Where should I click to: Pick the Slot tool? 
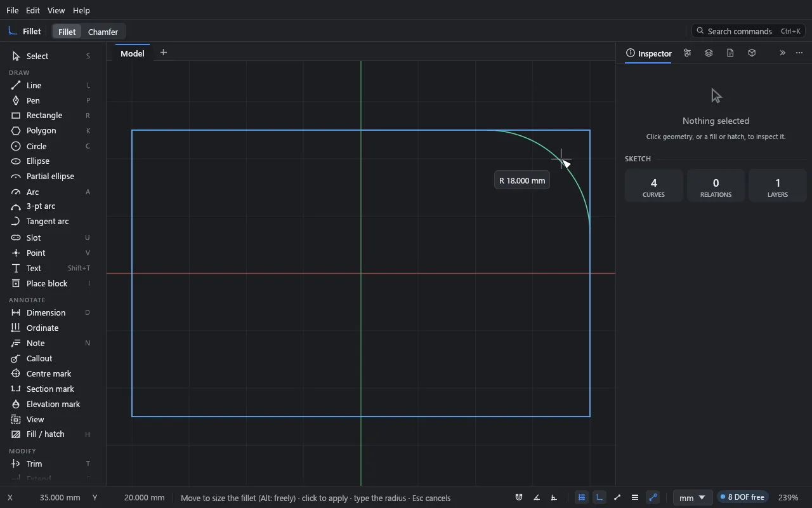(x=51, y=237)
